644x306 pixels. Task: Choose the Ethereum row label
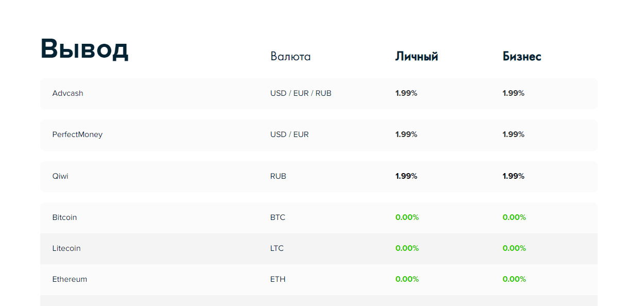pyautogui.click(x=70, y=279)
